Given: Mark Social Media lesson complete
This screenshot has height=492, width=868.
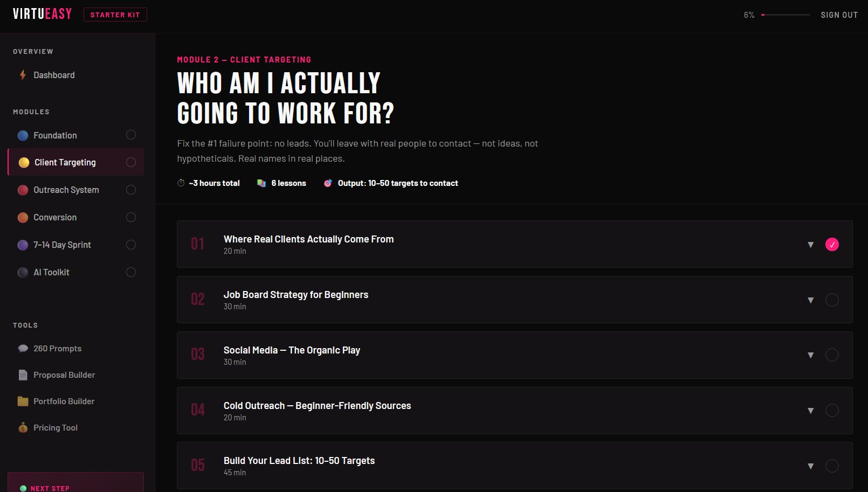Looking at the screenshot, I should [832, 355].
